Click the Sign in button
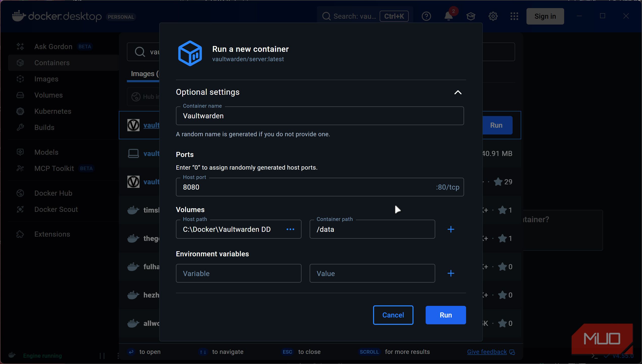Viewport: 642px width, 364px height. coord(545,16)
